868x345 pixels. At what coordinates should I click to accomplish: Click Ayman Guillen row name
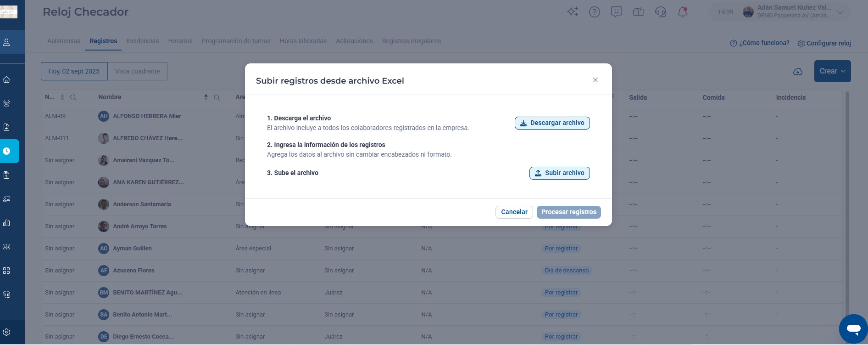tap(132, 249)
